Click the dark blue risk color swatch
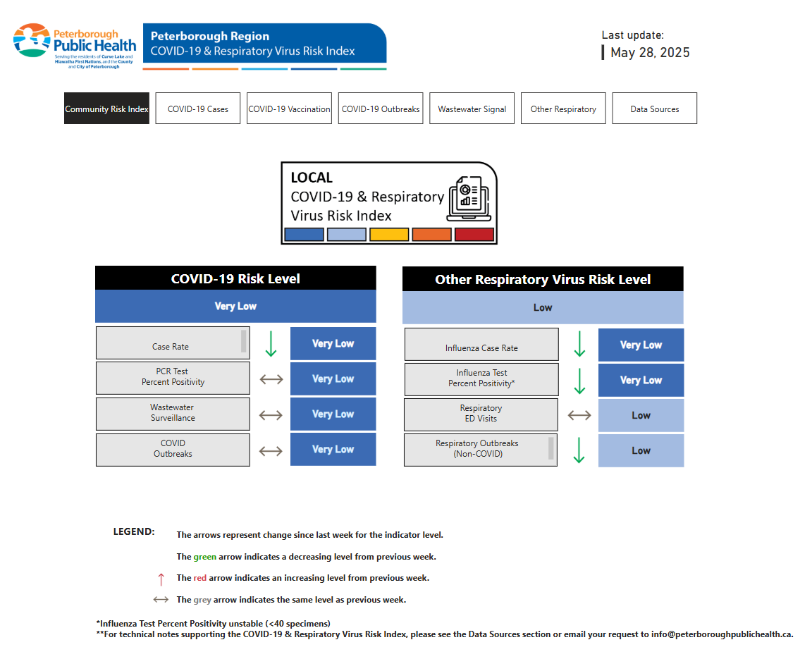The height and width of the screenshot is (659, 812). 304,235
